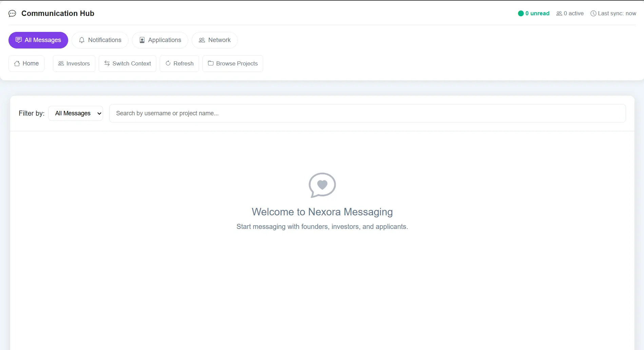Refresh the messages list
This screenshot has width=644, height=350.
(x=179, y=63)
